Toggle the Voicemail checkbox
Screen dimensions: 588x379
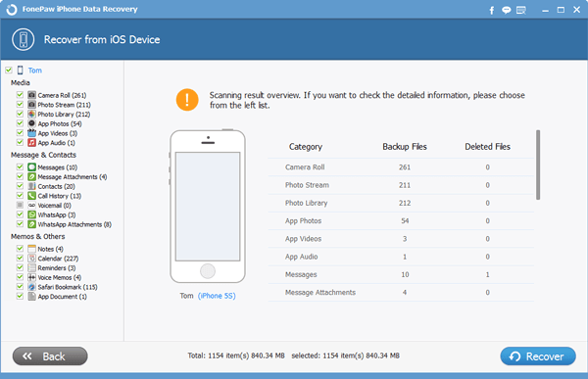click(x=20, y=205)
